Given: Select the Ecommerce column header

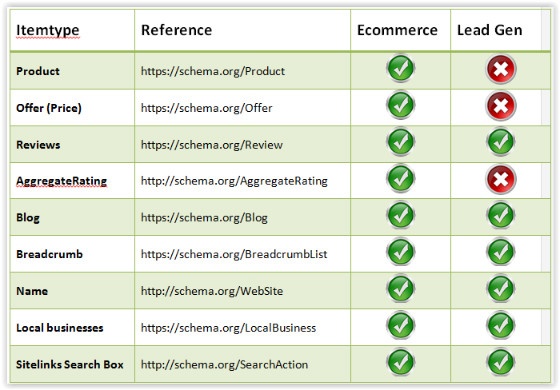Looking at the screenshot, I should pos(397,30).
